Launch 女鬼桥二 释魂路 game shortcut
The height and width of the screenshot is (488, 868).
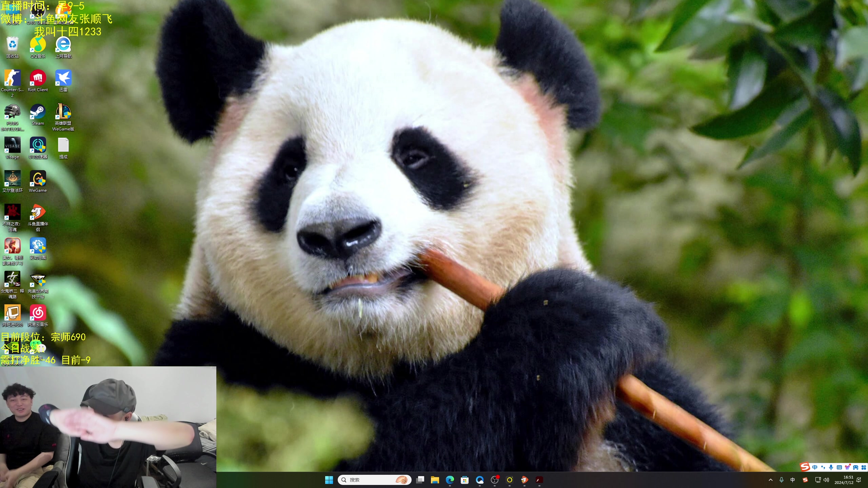(13, 285)
